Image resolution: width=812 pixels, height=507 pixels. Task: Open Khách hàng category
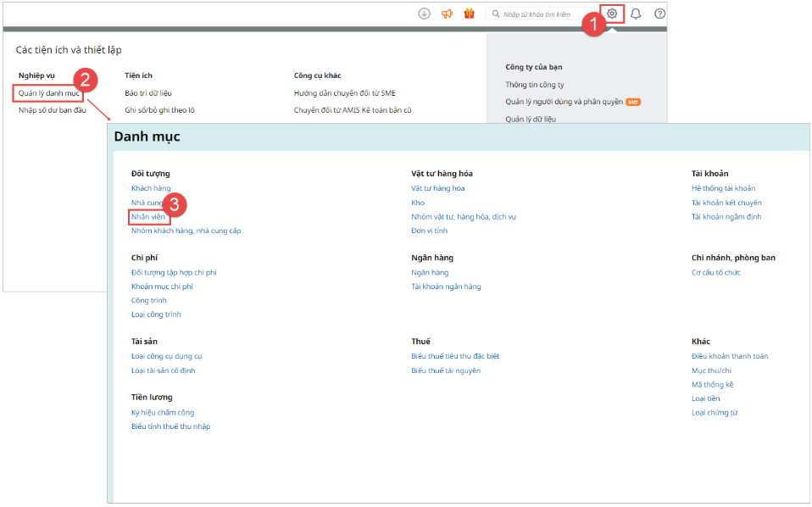(x=151, y=188)
